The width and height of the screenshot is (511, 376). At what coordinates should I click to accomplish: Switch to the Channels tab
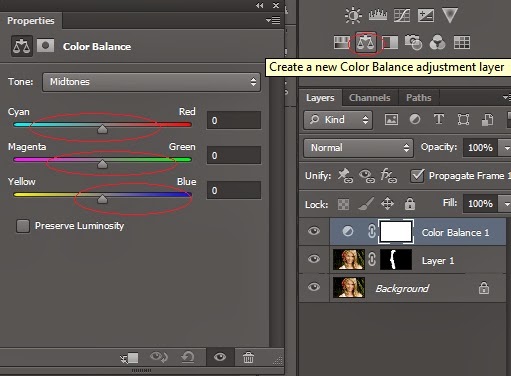pos(369,98)
